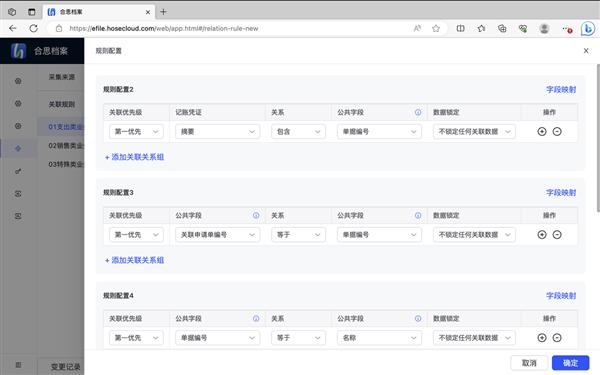600x375 pixels.
Task: Close the 合思档案 browser tab
Action: [148, 12]
